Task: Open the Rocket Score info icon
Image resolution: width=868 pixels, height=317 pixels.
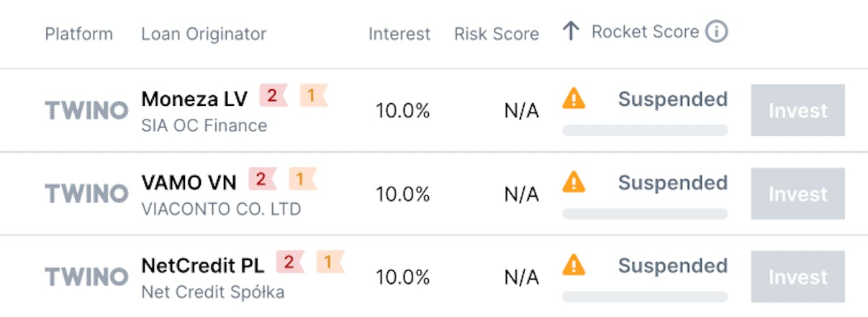Action: pyautogui.click(x=716, y=32)
